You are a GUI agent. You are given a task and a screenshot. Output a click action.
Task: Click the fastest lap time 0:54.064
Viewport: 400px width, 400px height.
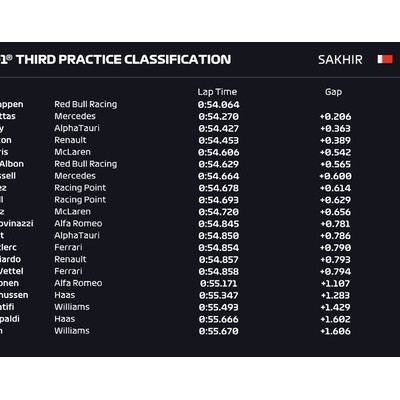[218, 105]
